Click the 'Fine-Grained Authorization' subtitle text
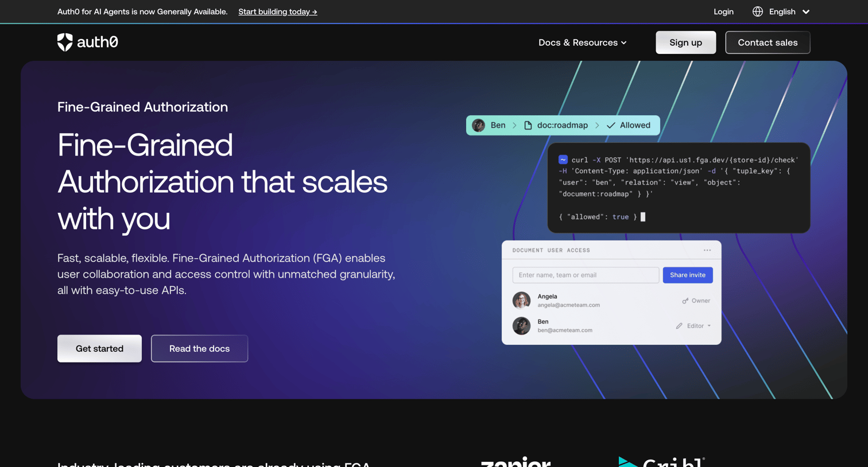The width and height of the screenshot is (868, 467). [142, 107]
